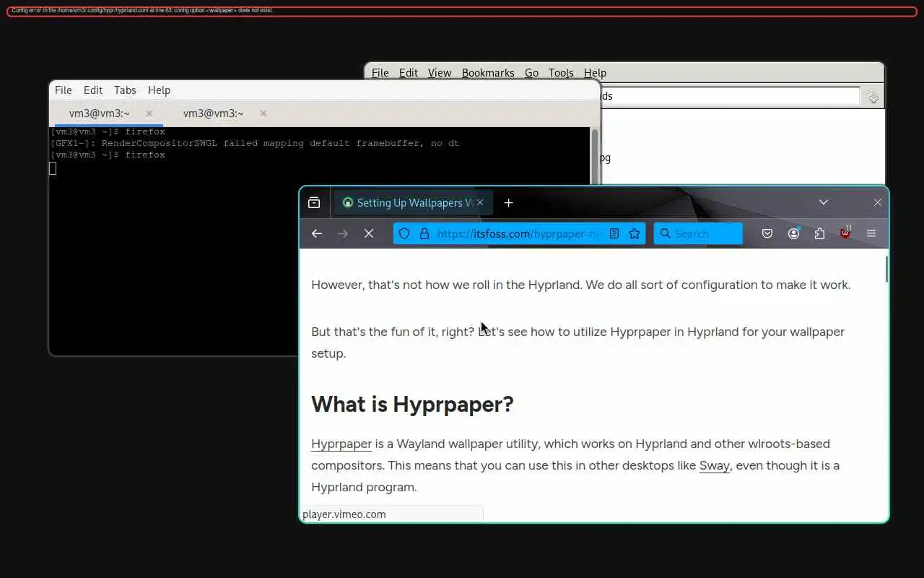Open Firefox hamburger application menu
This screenshot has height=578, width=924.
pyautogui.click(x=871, y=233)
